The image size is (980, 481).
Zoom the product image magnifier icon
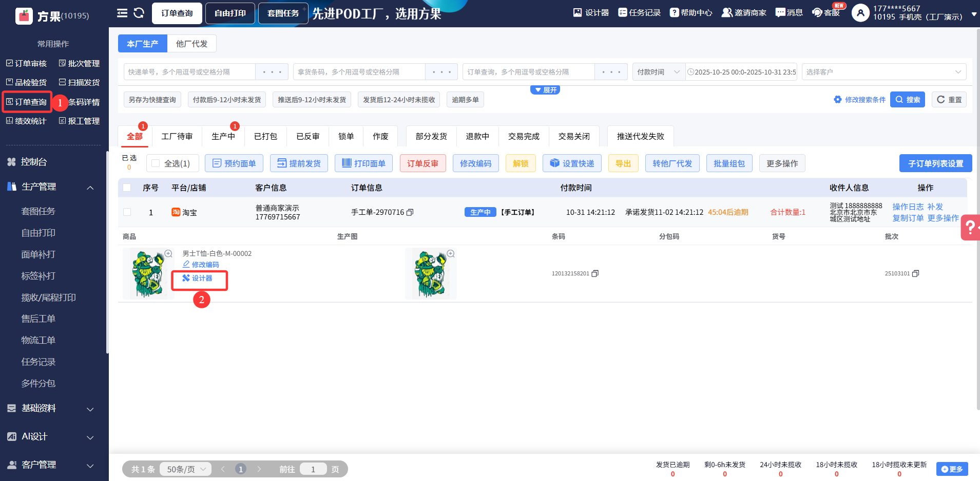[x=168, y=253]
